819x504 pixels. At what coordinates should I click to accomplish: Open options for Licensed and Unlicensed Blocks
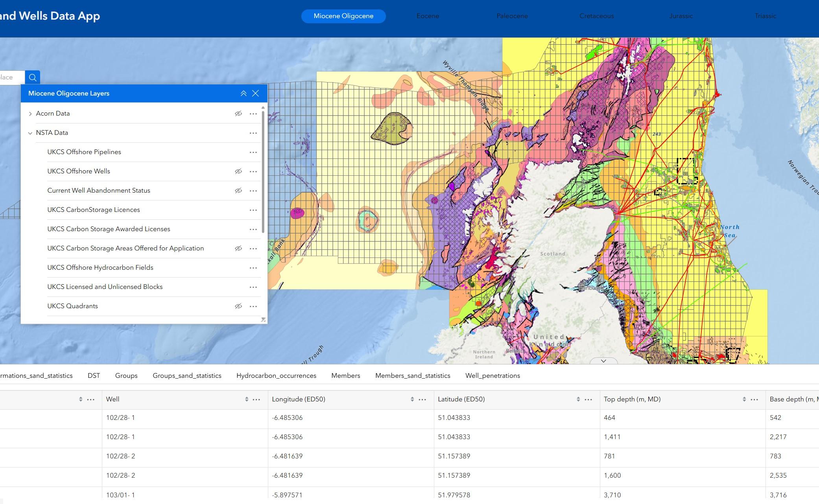[253, 287]
